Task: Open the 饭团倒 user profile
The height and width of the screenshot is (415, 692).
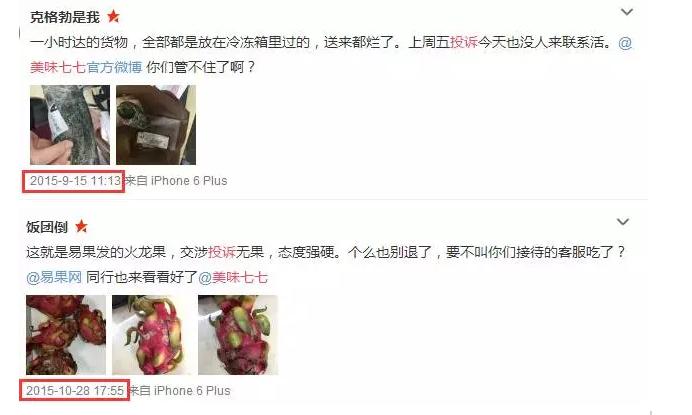Action: coord(47,227)
